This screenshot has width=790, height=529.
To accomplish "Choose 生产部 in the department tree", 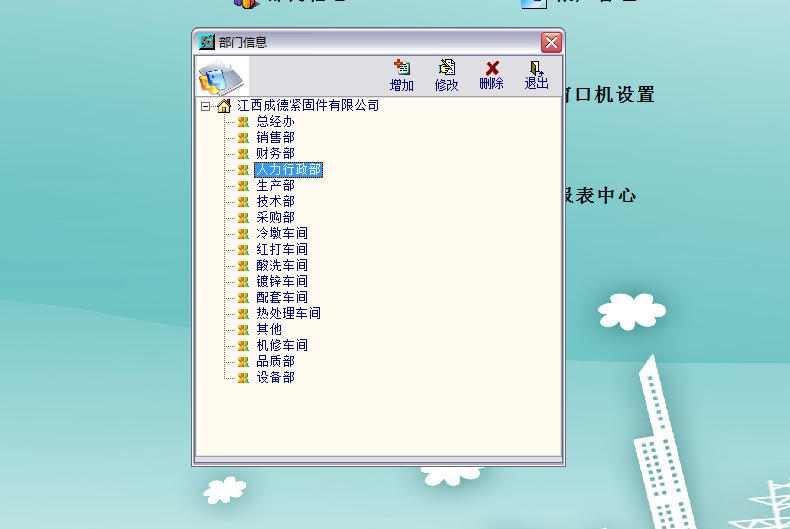I will coord(275,186).
